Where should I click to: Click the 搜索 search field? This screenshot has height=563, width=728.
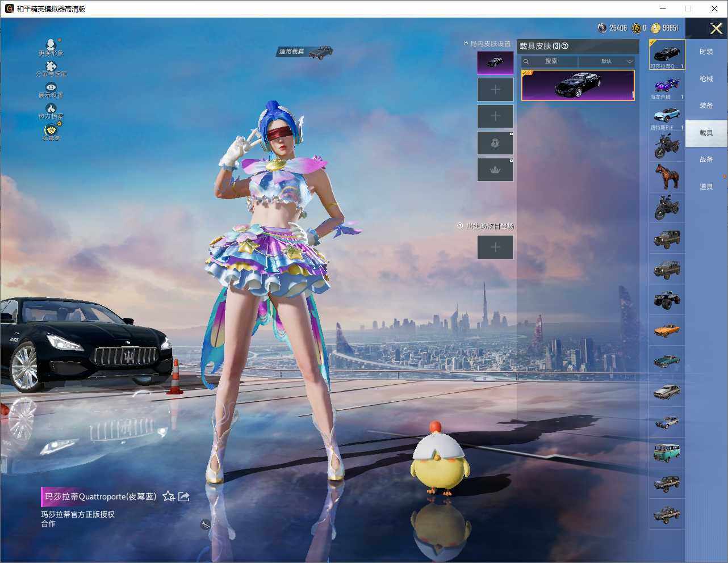550,61
